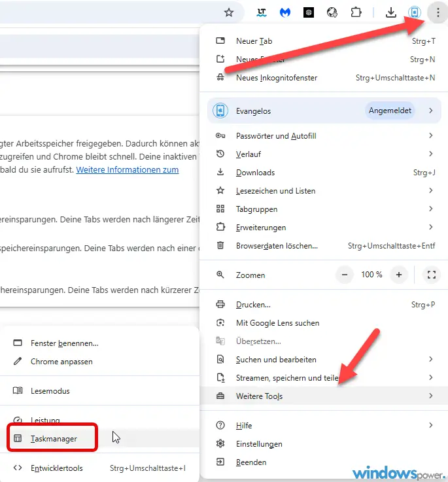Expand the Hilfe chevron
The width and height of the screenshot is (448, 482).
(x=431, y=425)
